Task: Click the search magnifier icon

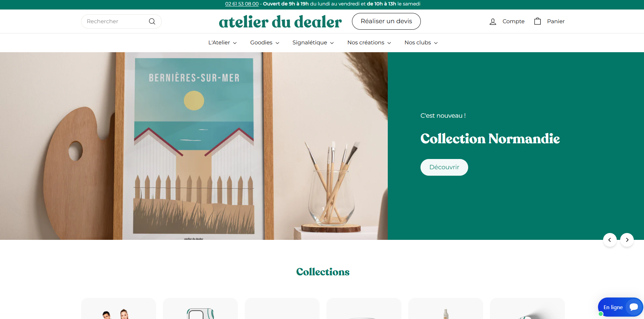Action: coord(152,21)
